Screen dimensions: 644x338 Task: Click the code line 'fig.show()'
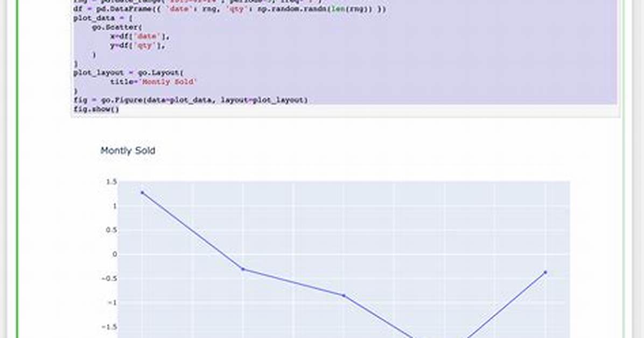coord(96,109)
